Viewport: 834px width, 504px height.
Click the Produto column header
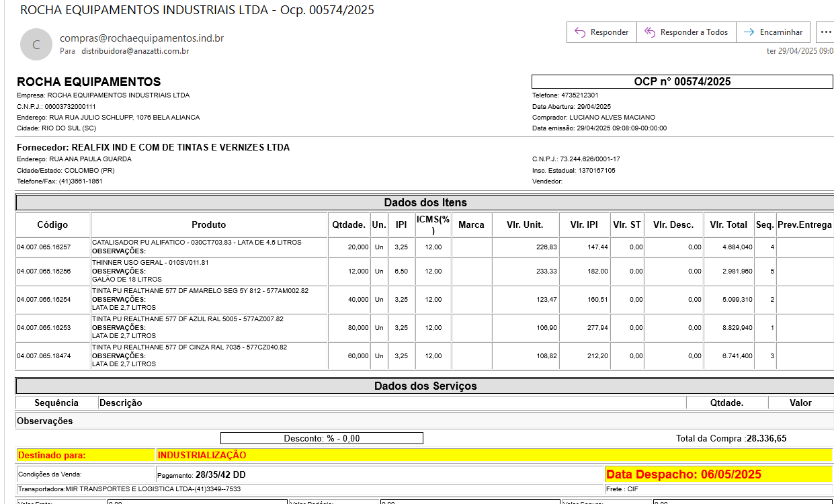208,225
